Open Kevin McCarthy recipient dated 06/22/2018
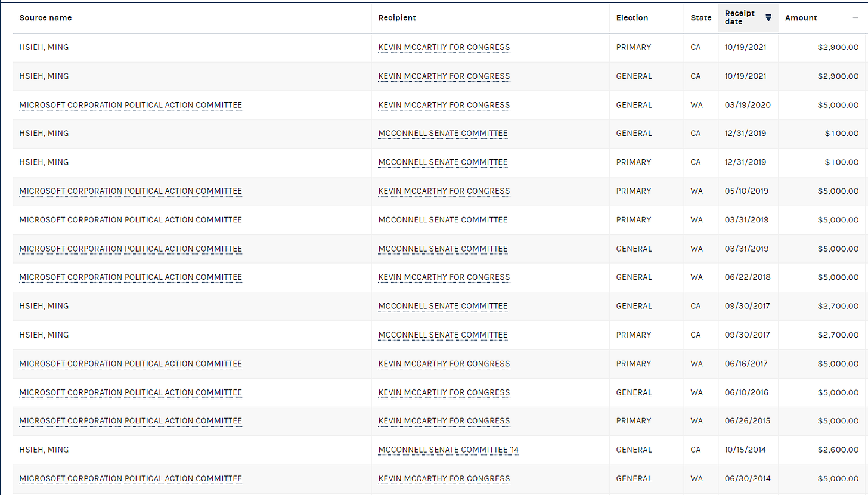Screen dimensions: 868x495 (444, 277)
